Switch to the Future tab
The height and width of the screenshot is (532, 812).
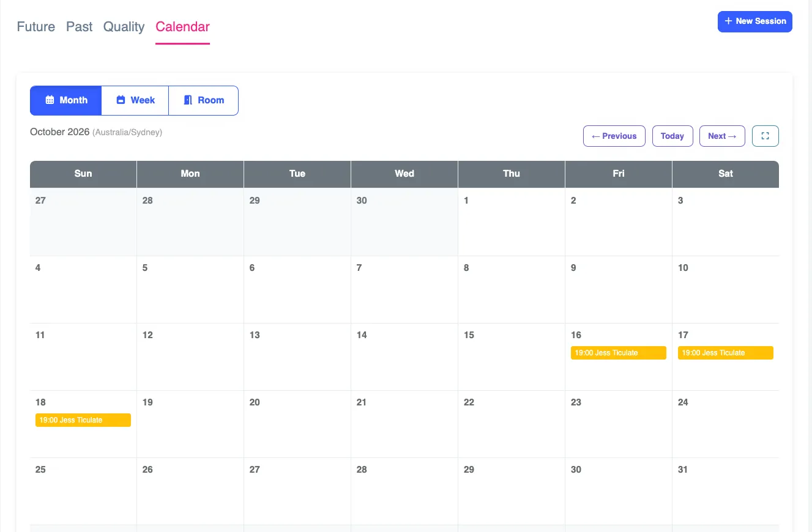tap(36, 27)
